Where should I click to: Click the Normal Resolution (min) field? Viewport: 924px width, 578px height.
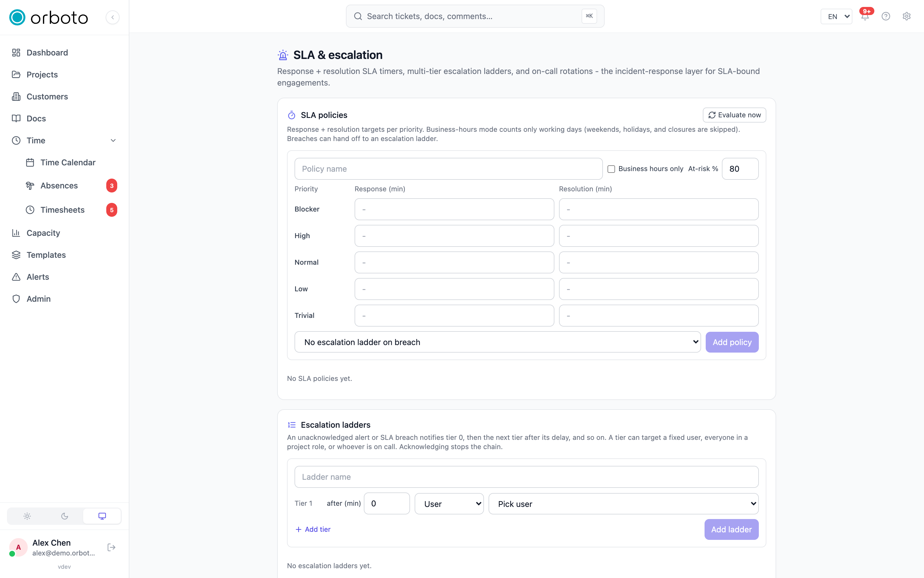click(659, 263)
